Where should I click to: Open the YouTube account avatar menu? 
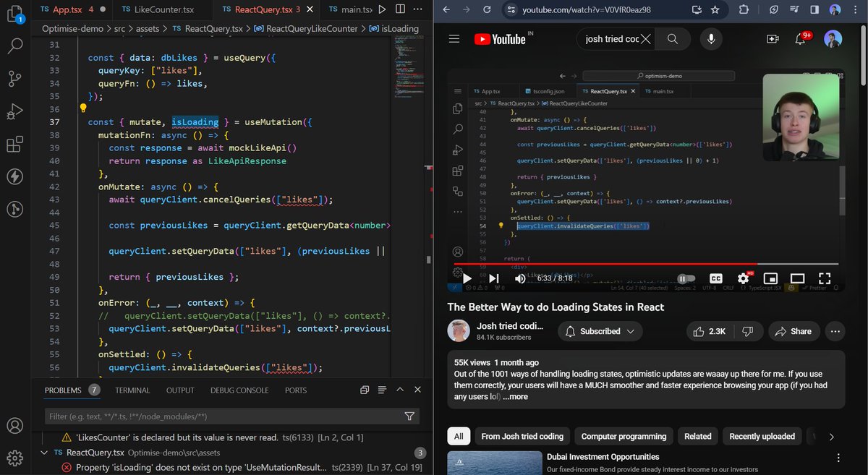(834, 39)
